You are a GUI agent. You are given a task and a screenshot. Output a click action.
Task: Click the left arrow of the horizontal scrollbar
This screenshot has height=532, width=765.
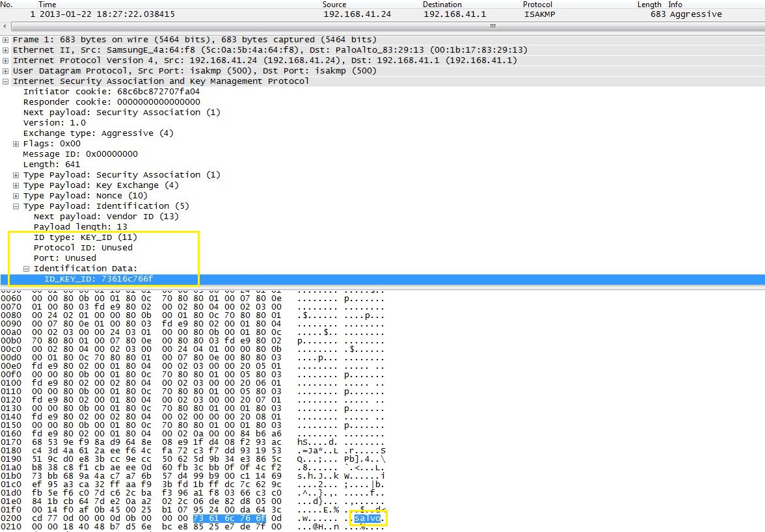(5, 26)
